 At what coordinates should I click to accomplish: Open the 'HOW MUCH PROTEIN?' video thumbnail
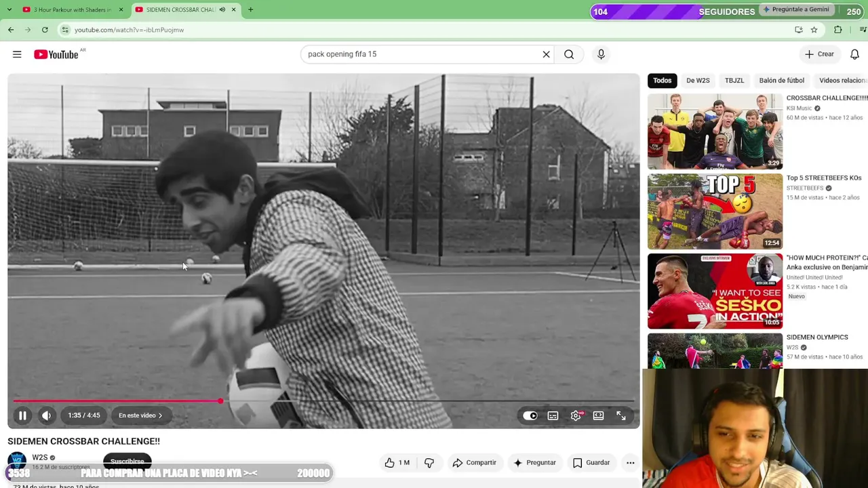(x=715, y=291)
